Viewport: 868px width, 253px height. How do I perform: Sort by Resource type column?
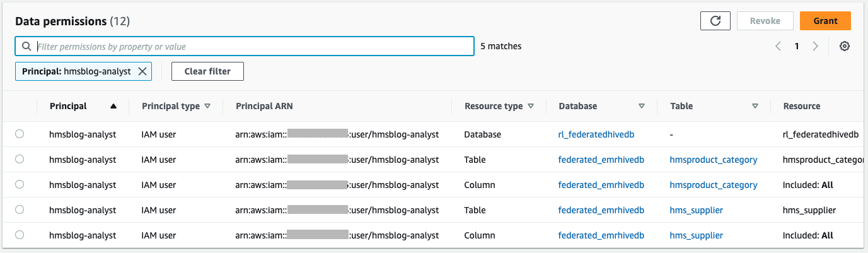tap(530, 106)
